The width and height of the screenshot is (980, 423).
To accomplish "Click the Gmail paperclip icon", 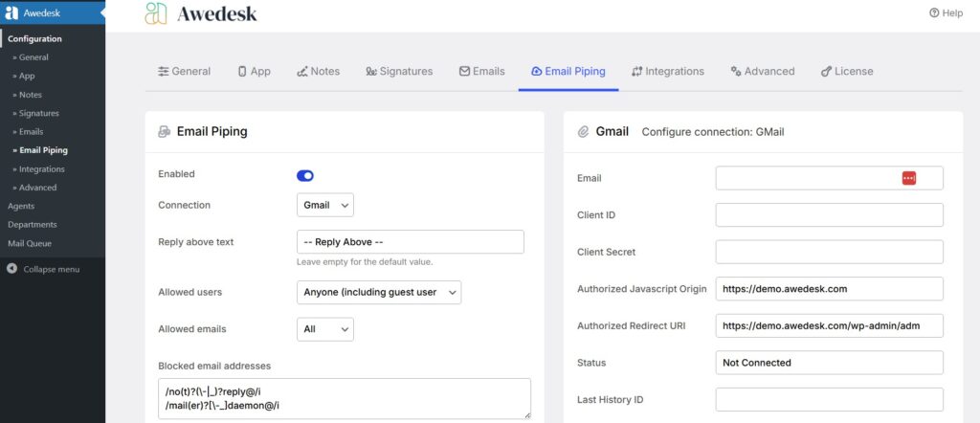I will (583, 132).
